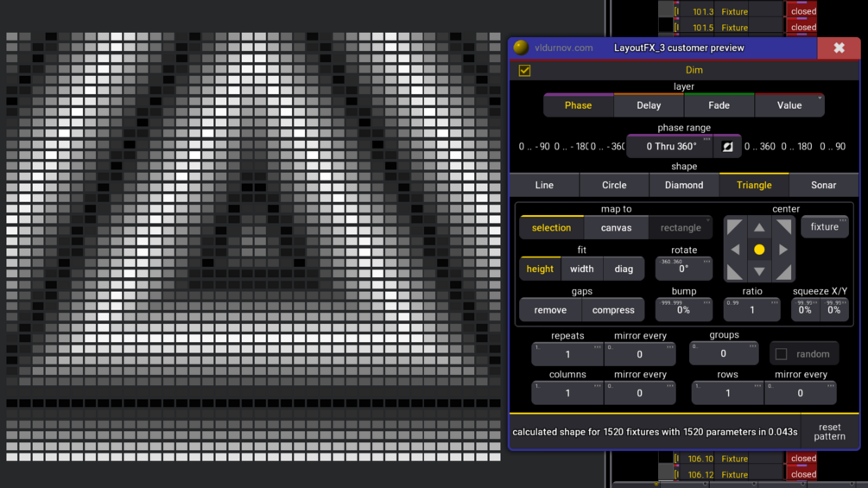This screenshot has height=488, width=868.
Task: Click the yellow sphere icon in title bar
Action: pos(521,48)
